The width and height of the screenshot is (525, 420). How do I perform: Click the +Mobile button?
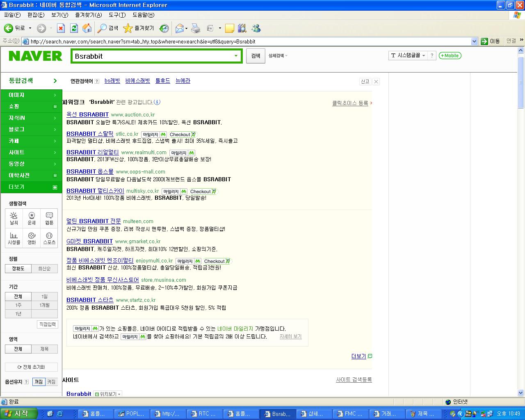coord(450,55)
